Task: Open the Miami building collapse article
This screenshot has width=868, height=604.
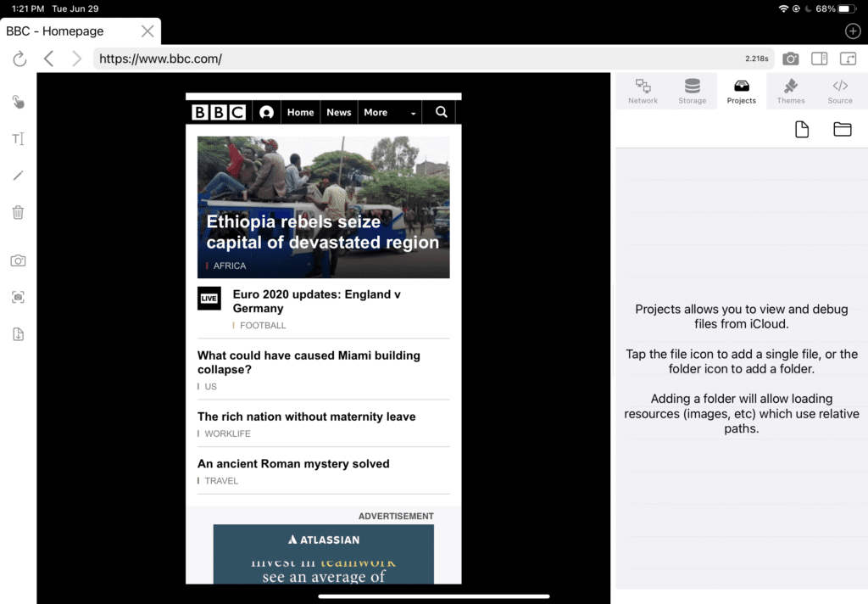Action: point(309,362)
